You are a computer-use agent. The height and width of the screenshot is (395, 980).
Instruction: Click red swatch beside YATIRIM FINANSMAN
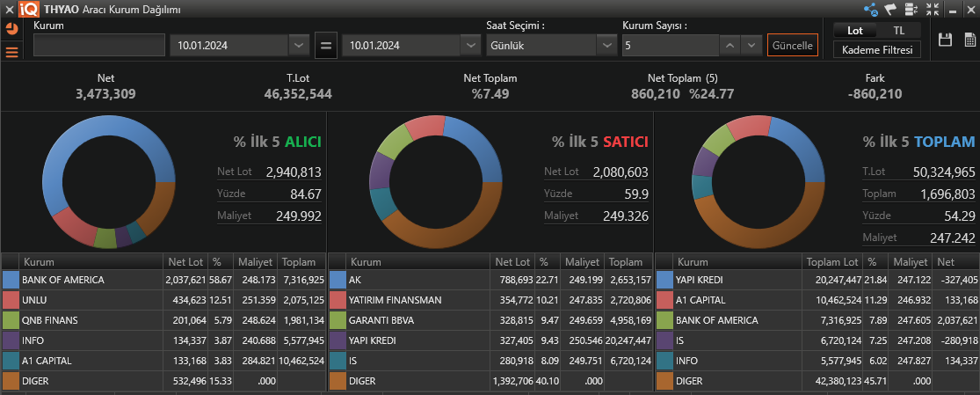pyautogui.click(x=338, y=300)
